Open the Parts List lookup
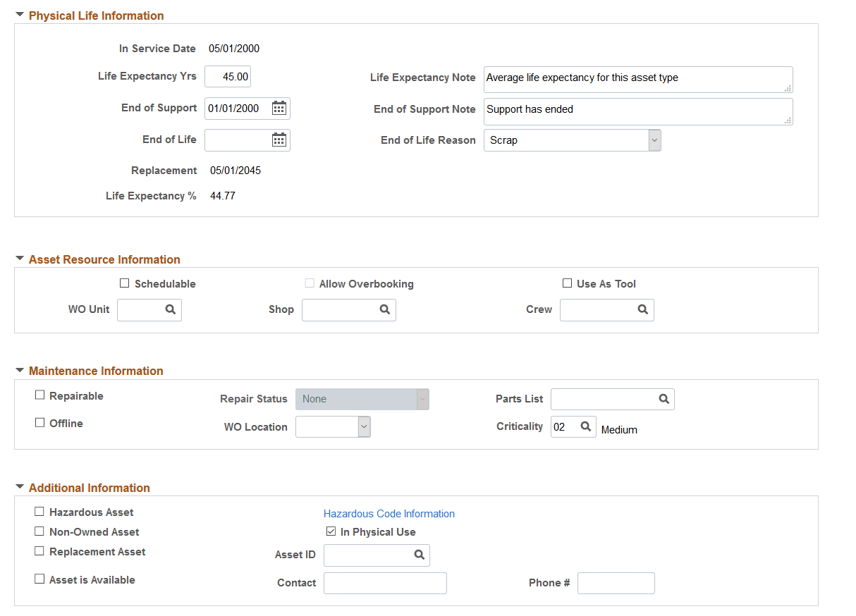856x616 pixels. (x=664, y=399)
